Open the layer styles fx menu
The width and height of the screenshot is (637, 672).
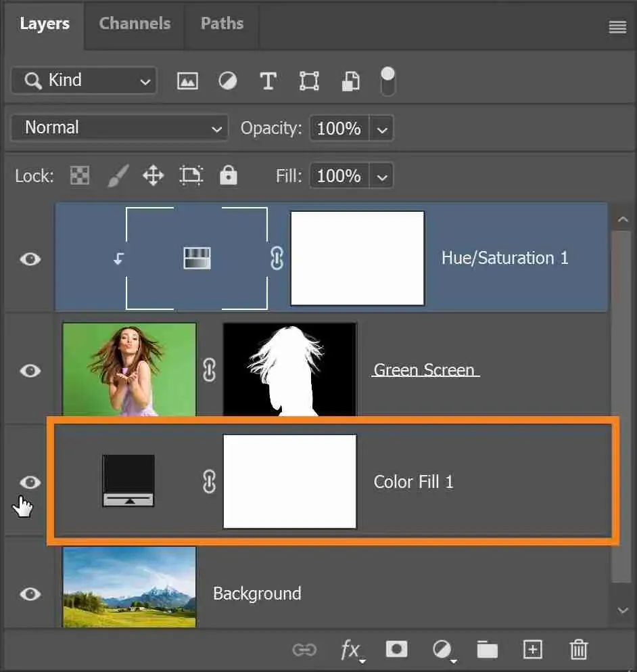tap(350, 650)
